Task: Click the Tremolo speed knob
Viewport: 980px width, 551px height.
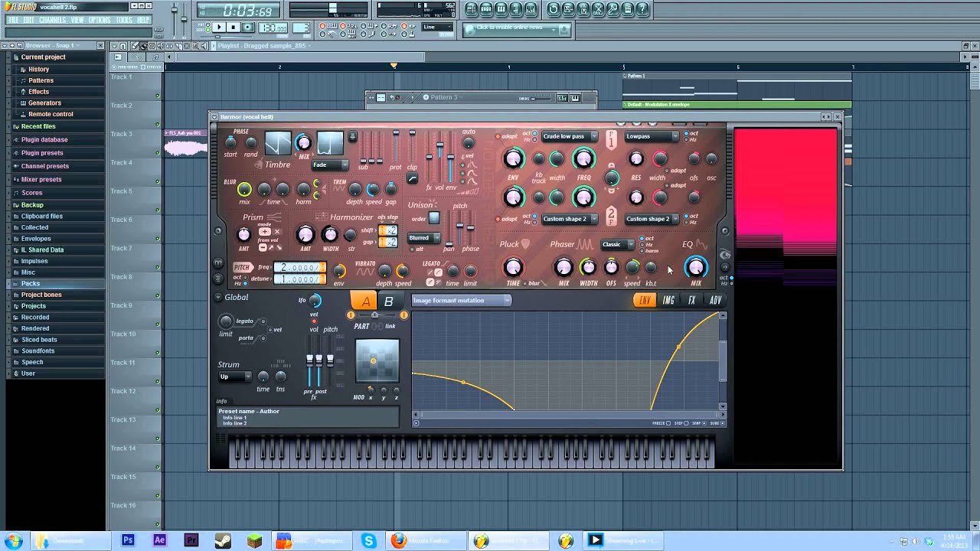Action: pos(373,189)
